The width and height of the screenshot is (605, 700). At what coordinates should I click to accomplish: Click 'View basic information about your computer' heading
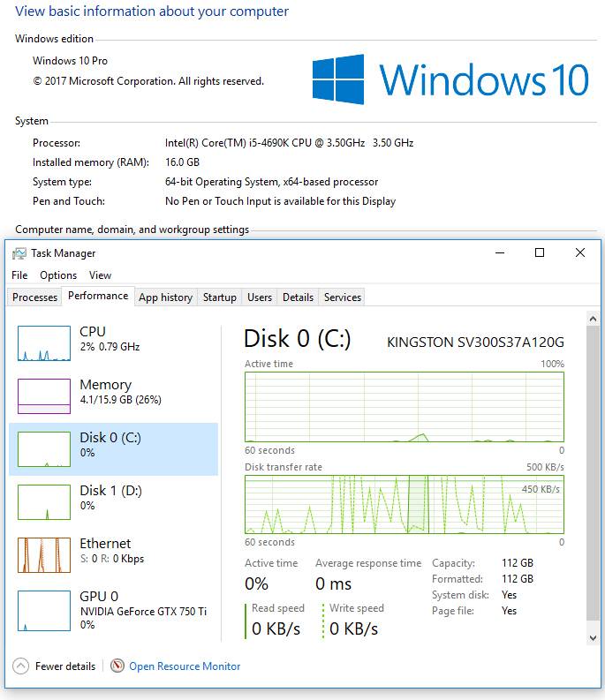152,11
